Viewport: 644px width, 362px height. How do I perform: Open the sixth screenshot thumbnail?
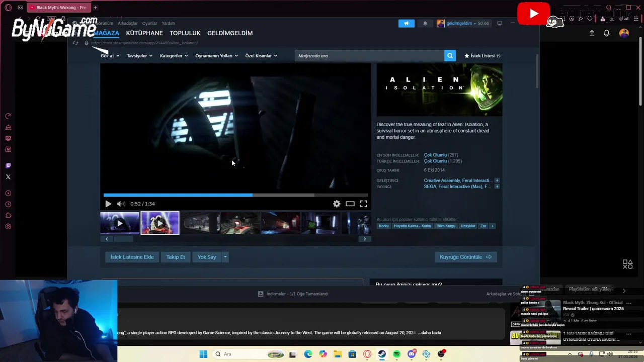(321, 223)
